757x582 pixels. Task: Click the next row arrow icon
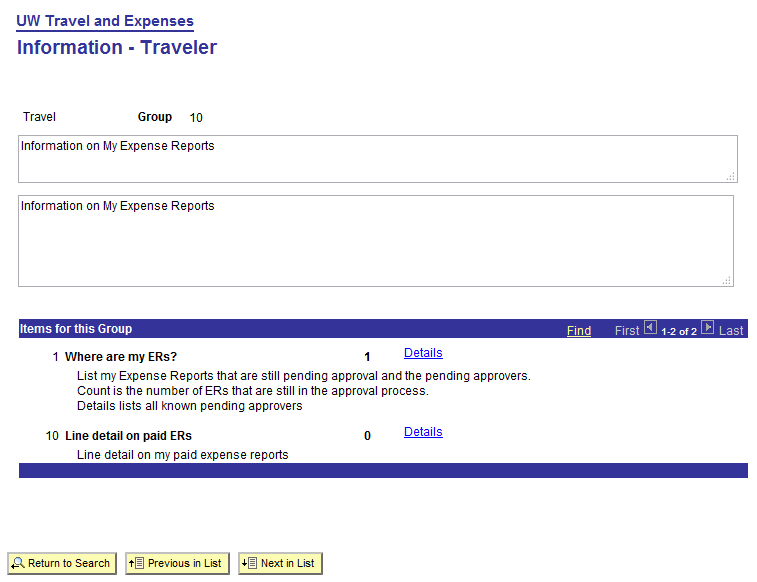[x=707, y=328]
